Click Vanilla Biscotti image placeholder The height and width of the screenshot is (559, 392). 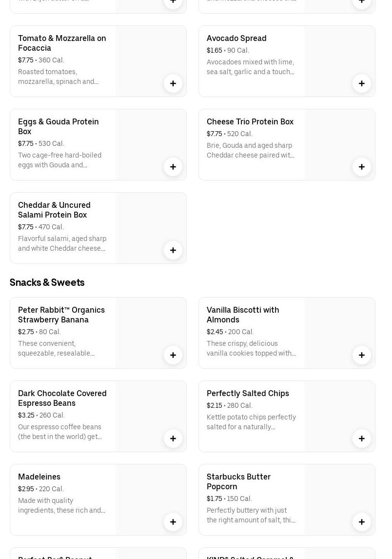click(339, 326)
